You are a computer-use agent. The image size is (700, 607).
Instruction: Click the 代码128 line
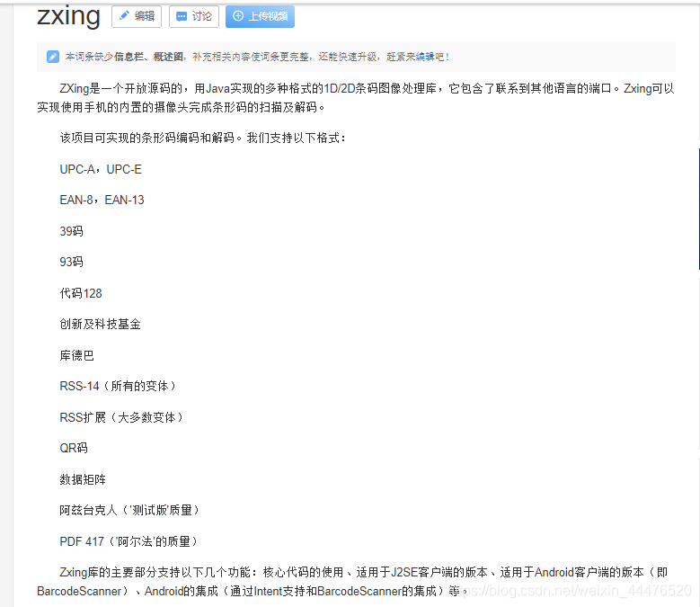(81, 293)
